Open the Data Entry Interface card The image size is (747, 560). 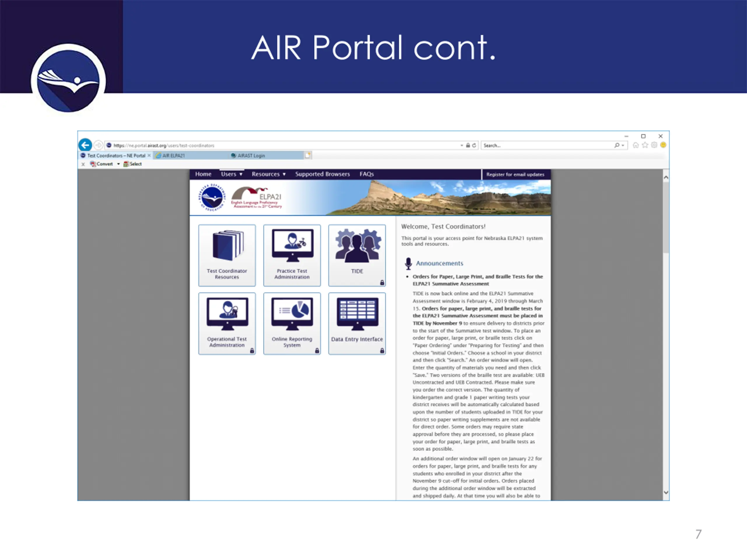tap(357, 323)
